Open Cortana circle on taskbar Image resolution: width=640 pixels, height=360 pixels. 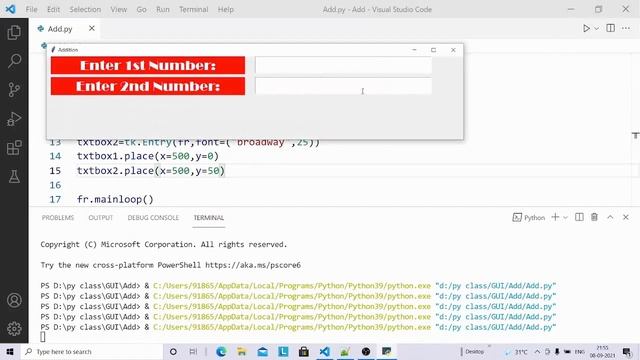coord(173,351)
